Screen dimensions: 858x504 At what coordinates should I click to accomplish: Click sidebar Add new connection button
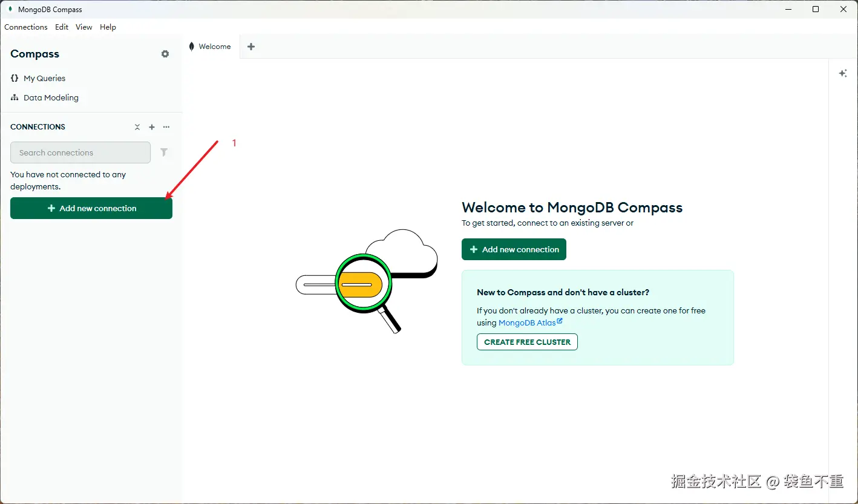[91, 208]
